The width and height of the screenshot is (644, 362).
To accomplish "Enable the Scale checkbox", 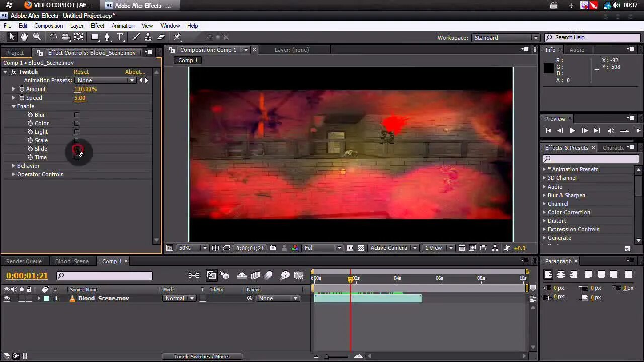I will coord(77,140).
